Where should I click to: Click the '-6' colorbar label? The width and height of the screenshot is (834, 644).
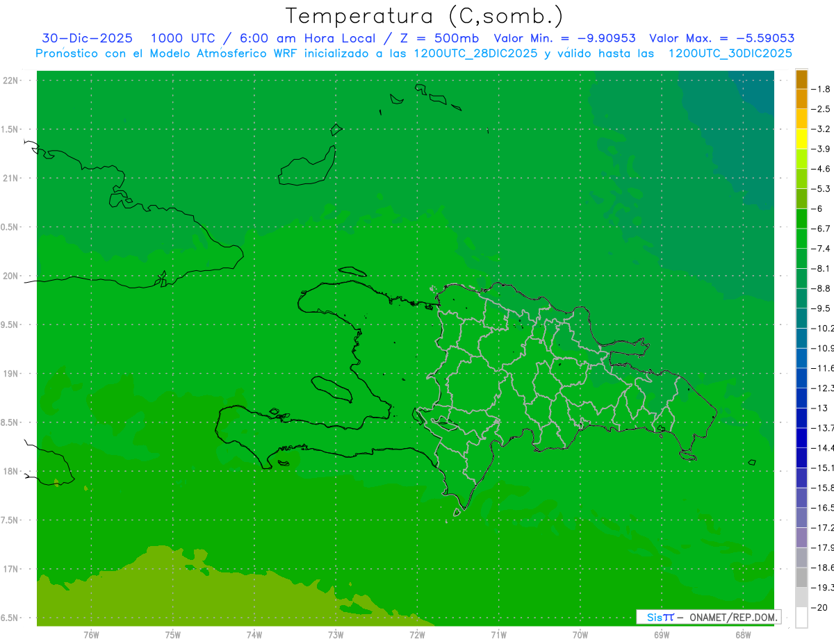tap(817, 208)
